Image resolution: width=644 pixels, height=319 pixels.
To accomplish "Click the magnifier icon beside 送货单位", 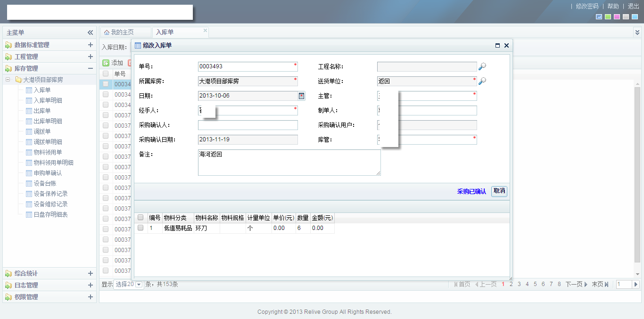I will (482, 81).
